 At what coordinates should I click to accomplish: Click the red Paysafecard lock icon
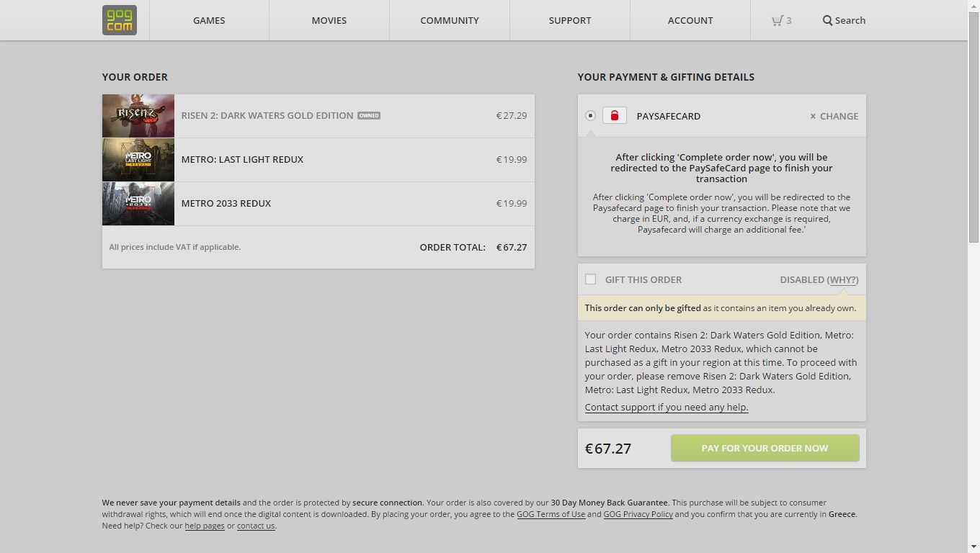coord(614,116)
